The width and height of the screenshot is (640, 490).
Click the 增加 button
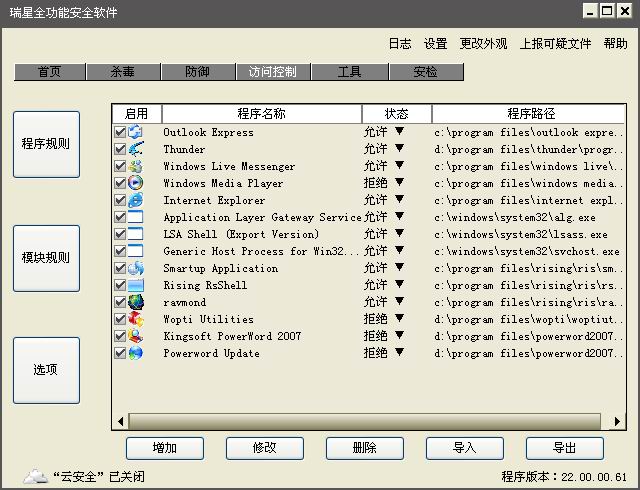tap(165, 448)
